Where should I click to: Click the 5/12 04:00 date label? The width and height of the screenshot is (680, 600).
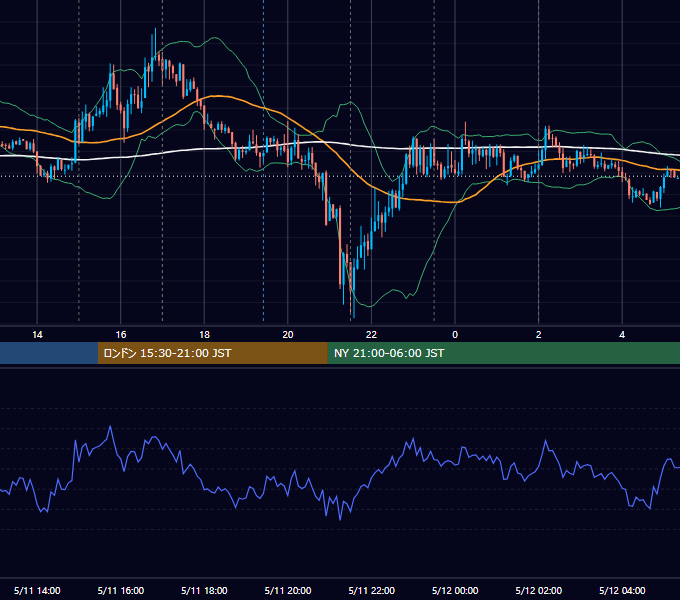point(622,590)
